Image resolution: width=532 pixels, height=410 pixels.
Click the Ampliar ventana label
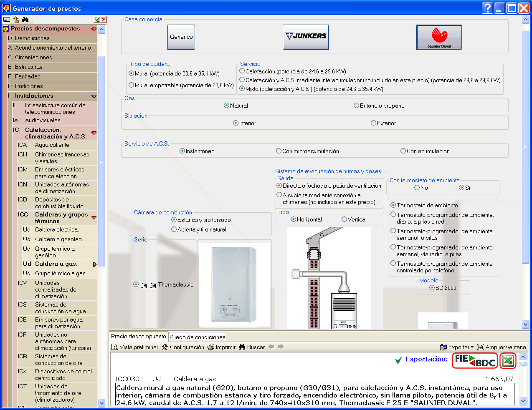click(506, 347)
